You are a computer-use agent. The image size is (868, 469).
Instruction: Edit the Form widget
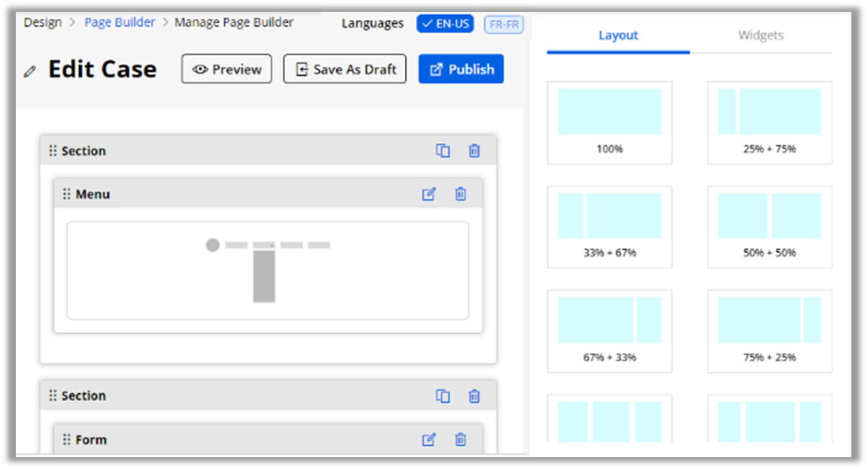(x=428, y=440)
